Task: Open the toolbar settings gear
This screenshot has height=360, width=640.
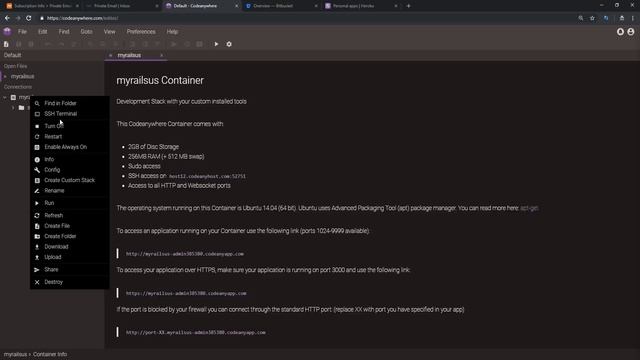Action: [x=229, y=44]
